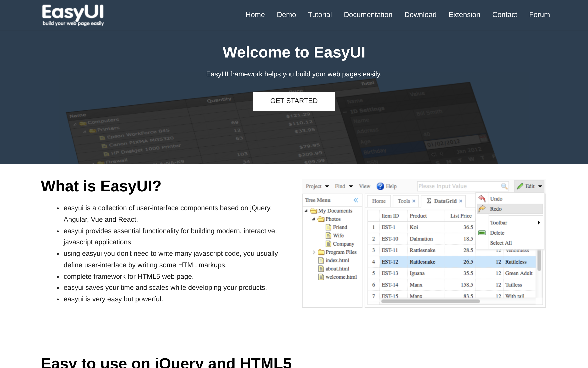This screenshot has width=588, height=368.
Task: Open the Project dropdown menu
Action: click(x=317, y=186)
